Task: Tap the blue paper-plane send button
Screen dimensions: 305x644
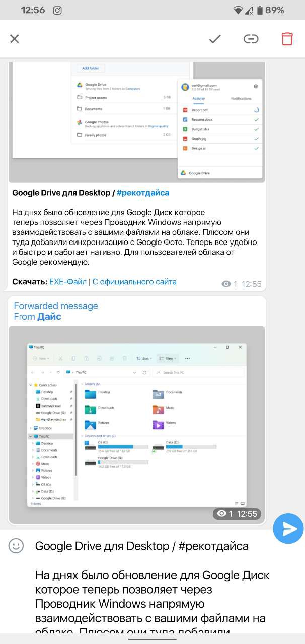Action: coord(288,528)
